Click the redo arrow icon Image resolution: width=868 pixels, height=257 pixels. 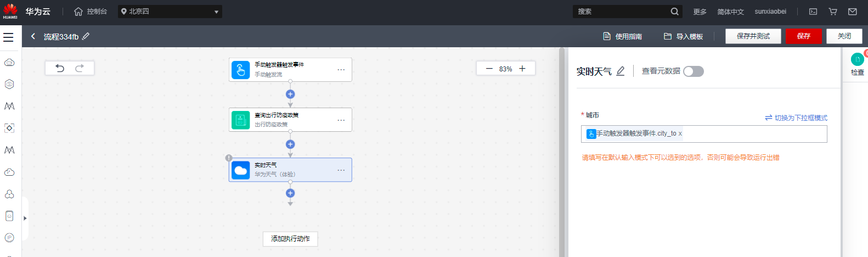pyautogui.click(x=80, y=68)
